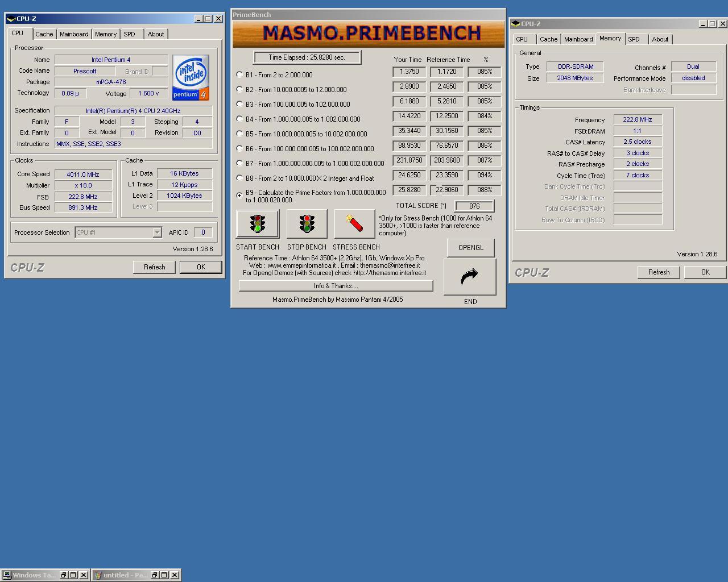
Task: Click the Multiplier value x 18.0
Action: pos(83,185)
